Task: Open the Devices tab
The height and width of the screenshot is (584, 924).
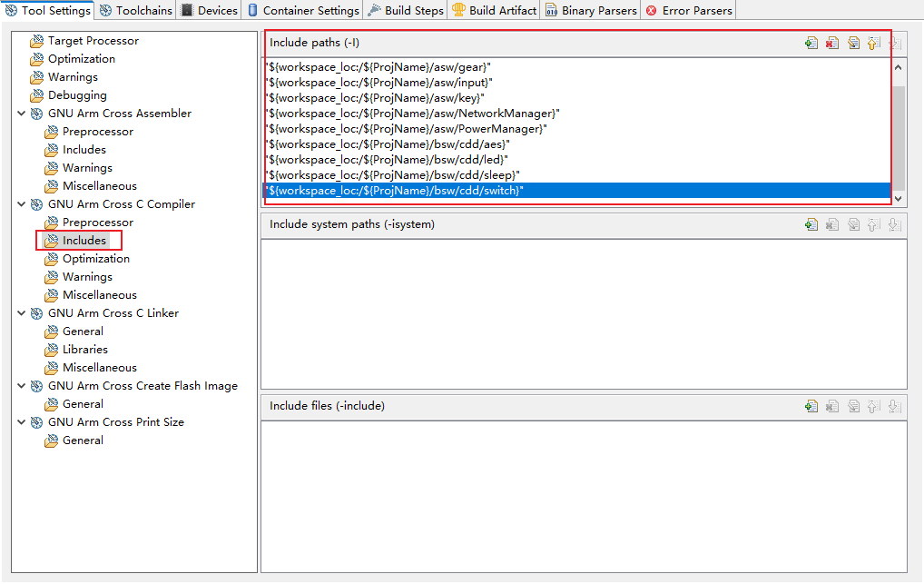Action: point(209,10)
